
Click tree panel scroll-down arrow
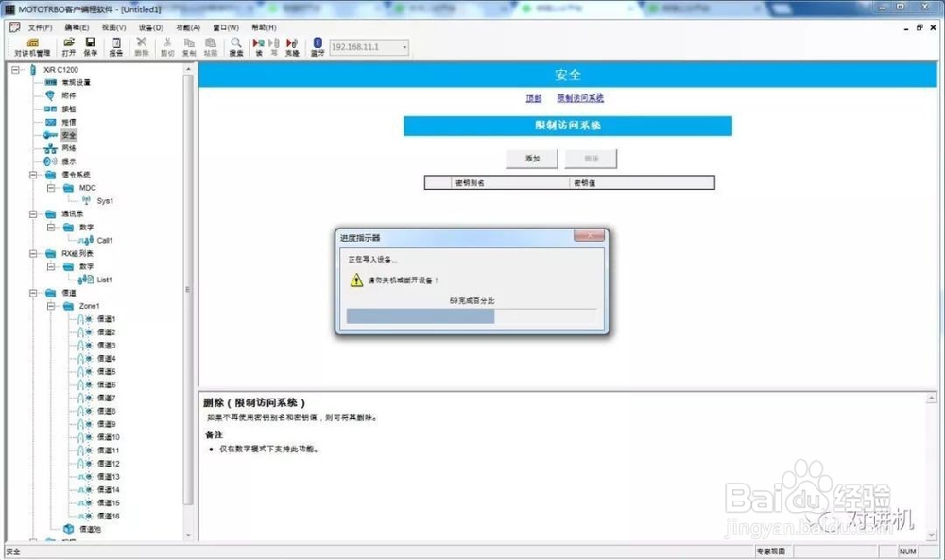click(188, 535)
